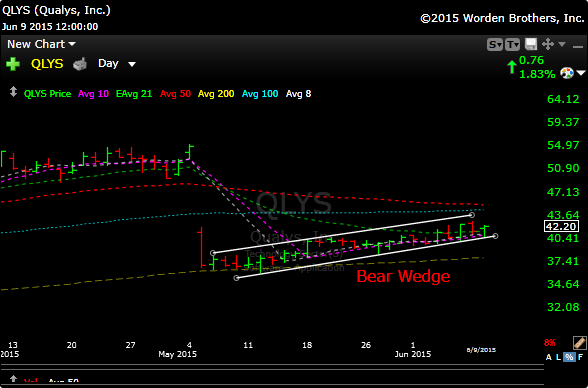Click the green plus add-indicator icon
This screenshot has width=588, height=388.
coord(13,64)
